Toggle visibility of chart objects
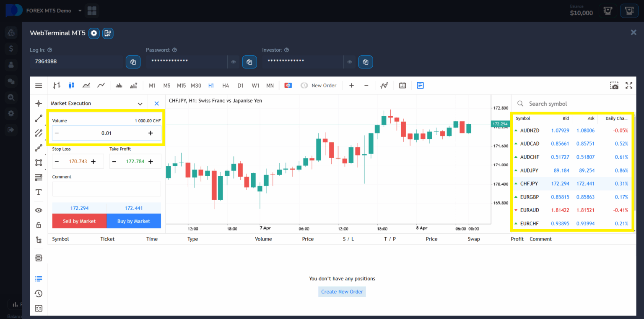644x319 pixels. pyautogui.click(x=39, y=210)
